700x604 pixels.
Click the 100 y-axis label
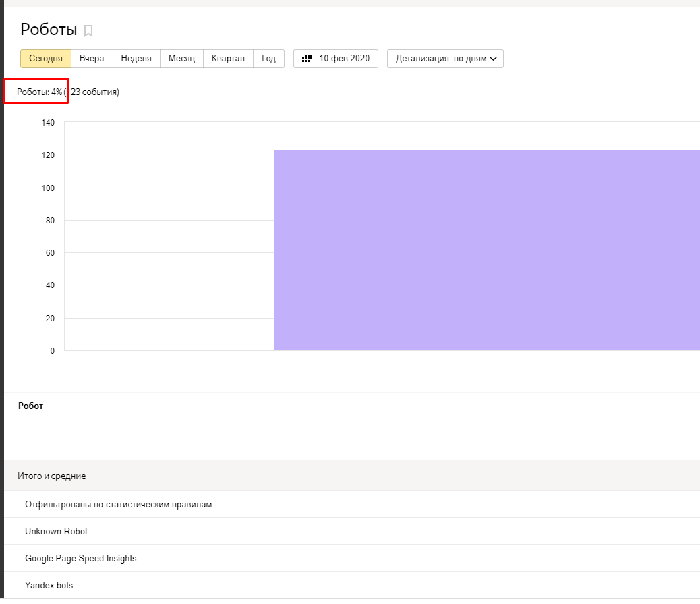[x=48, y=188]
